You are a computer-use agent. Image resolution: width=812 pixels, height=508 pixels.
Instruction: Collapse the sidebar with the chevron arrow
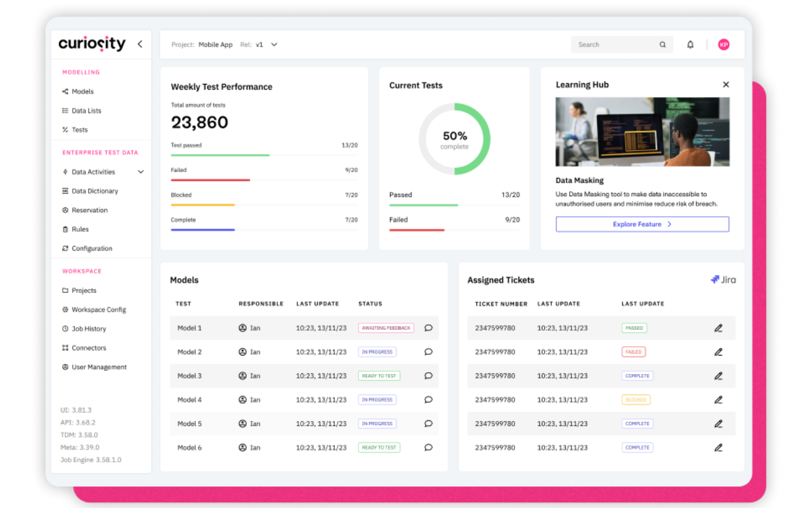pyautogui.click(x=140, y=44)
